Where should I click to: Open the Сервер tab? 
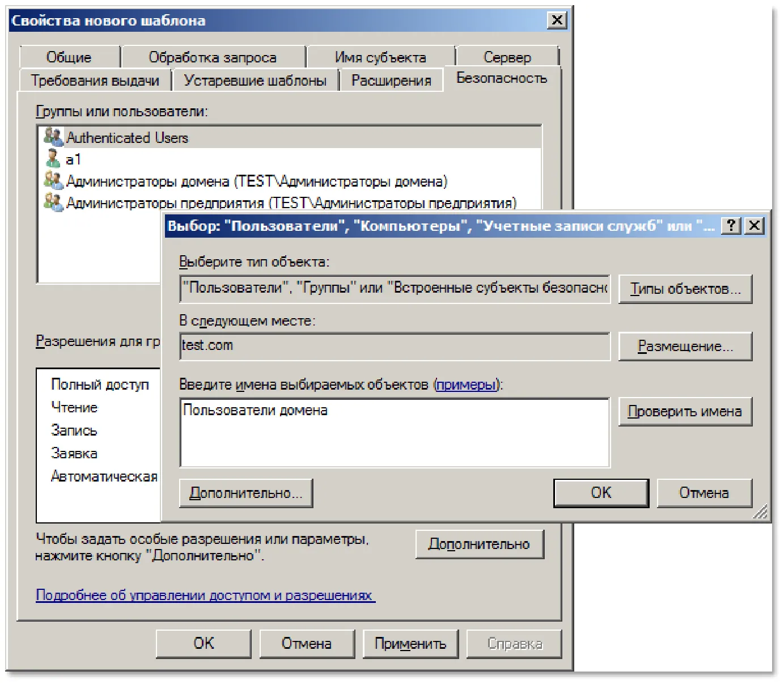pos(507,57)
